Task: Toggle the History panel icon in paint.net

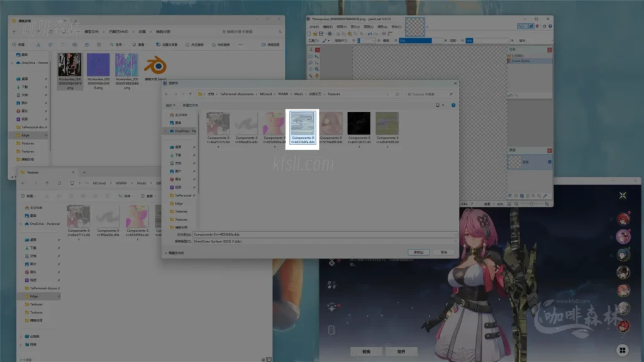Action: tap(526, 26)
